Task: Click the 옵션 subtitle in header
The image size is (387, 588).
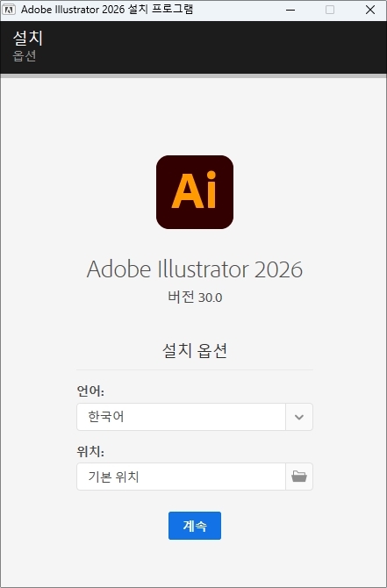Action: pyautogui.click(x=25, y=56)
